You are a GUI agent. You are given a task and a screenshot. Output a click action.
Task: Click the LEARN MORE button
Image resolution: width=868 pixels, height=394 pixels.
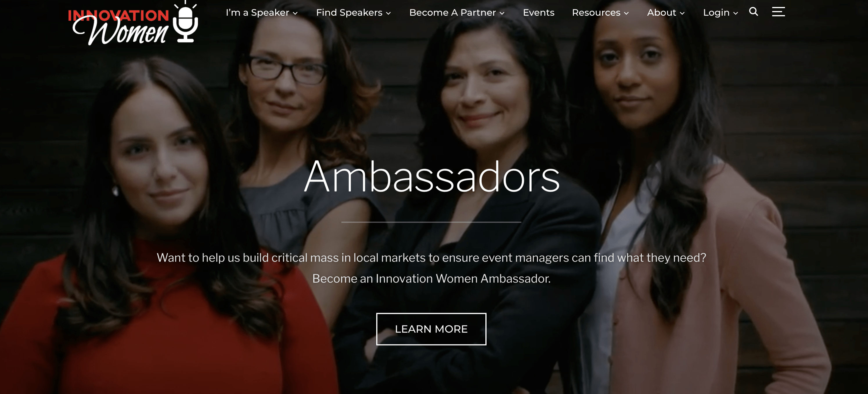tap(431, 329)
